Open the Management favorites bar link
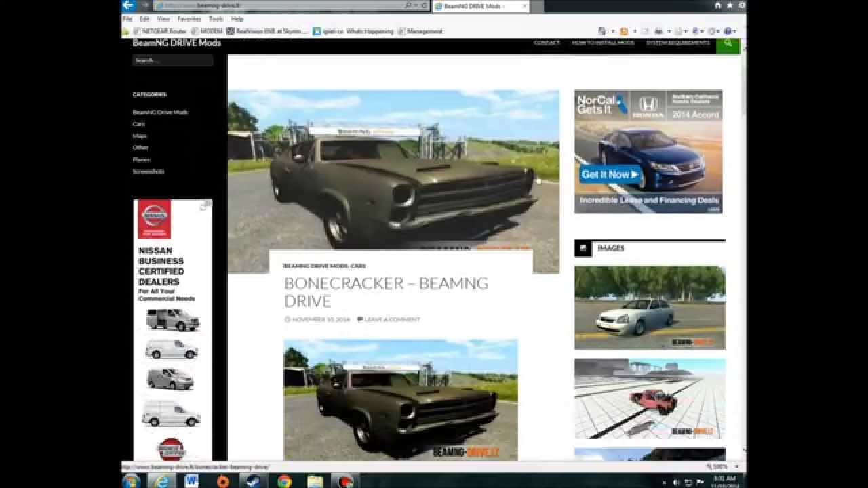Screen dimensions: 868x488 (420, 31)
